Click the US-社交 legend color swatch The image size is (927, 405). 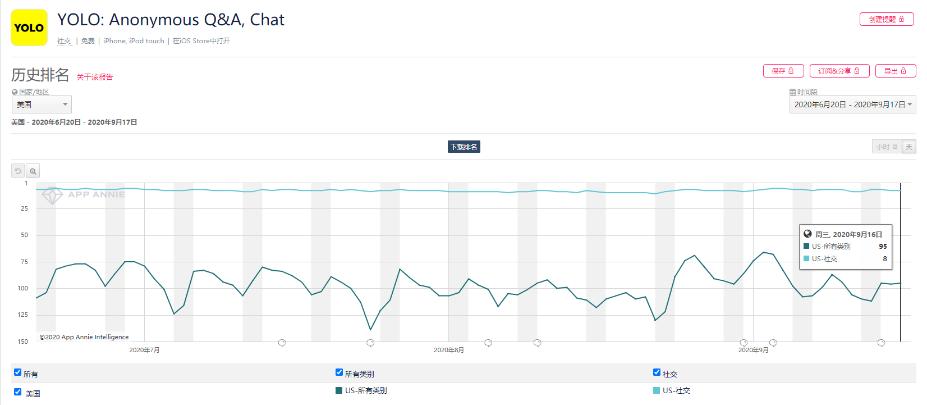click(657, 390)
